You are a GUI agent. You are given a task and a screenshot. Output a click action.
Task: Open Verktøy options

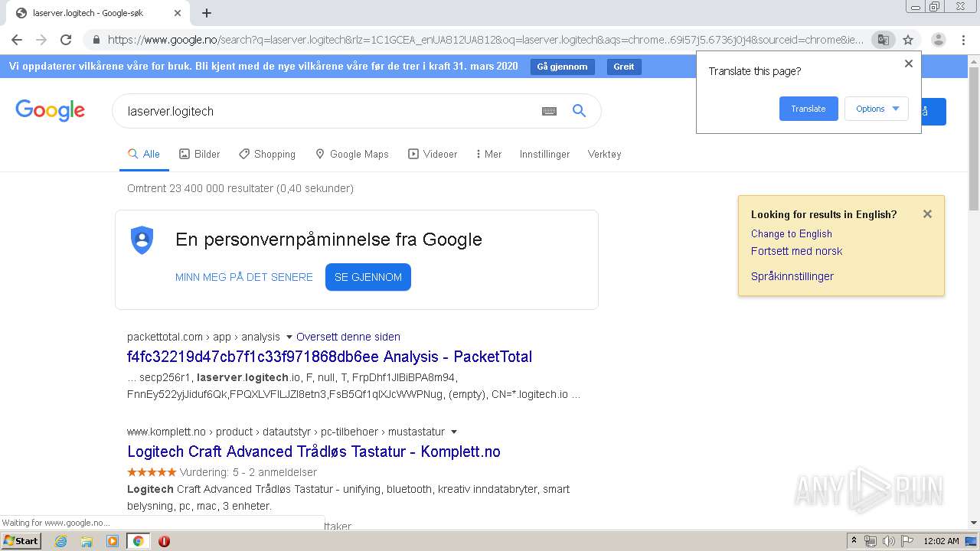coord(604,154)
